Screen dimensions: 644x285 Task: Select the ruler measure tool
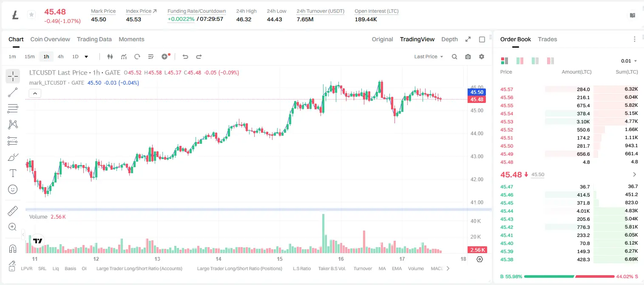click(13, 211)
